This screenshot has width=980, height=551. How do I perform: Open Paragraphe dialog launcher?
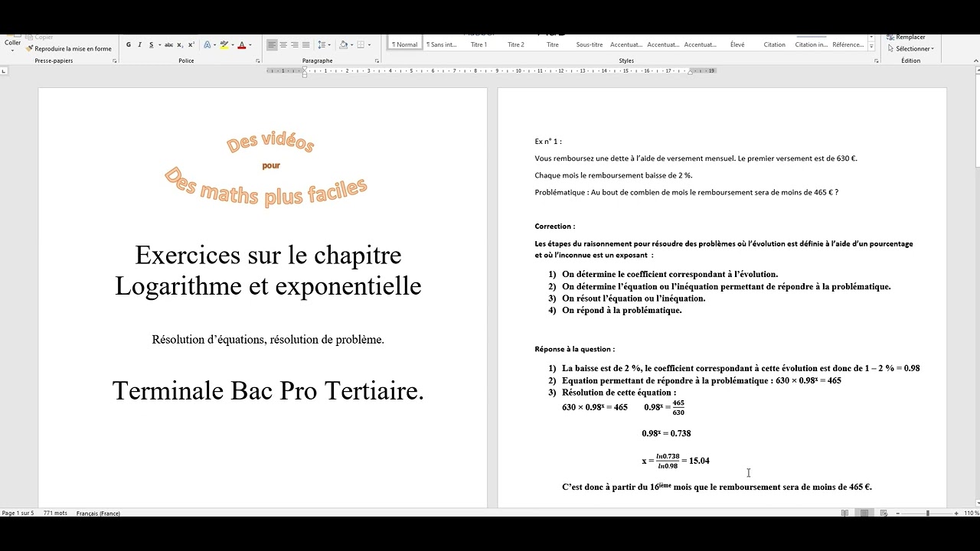pyautogui.click(x=377, y=60)
